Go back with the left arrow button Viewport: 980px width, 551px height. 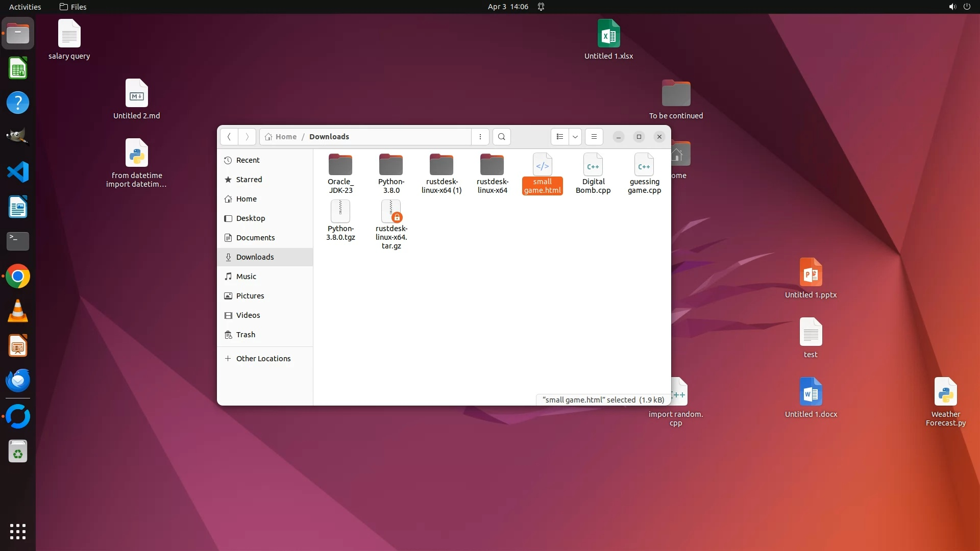pos(229,137)
